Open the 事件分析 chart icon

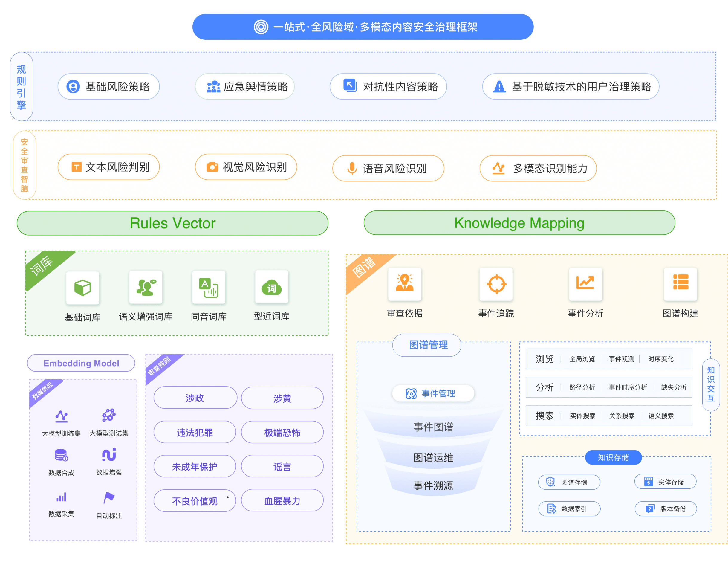pyautogui.click(x=585, y=284)
